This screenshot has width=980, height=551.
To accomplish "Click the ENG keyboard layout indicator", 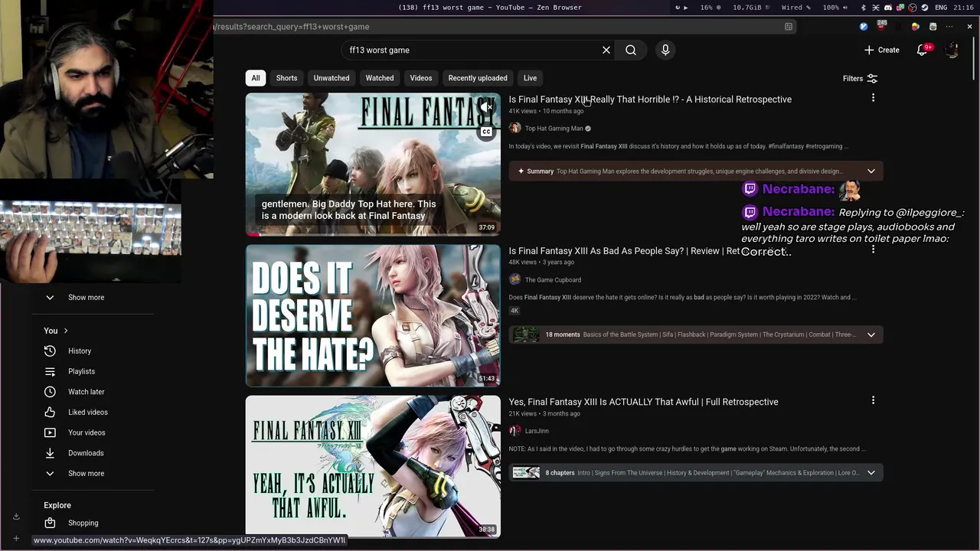I will tap(941, 8).
